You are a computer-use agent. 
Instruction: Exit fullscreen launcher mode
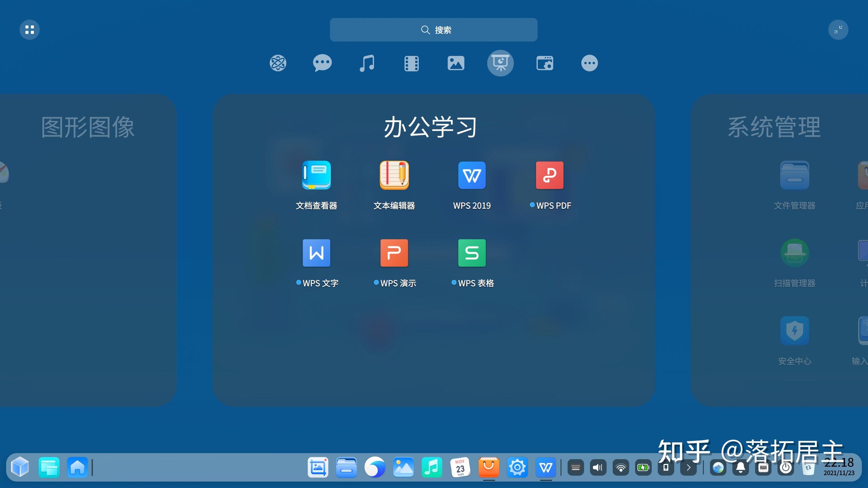(838, 30)
